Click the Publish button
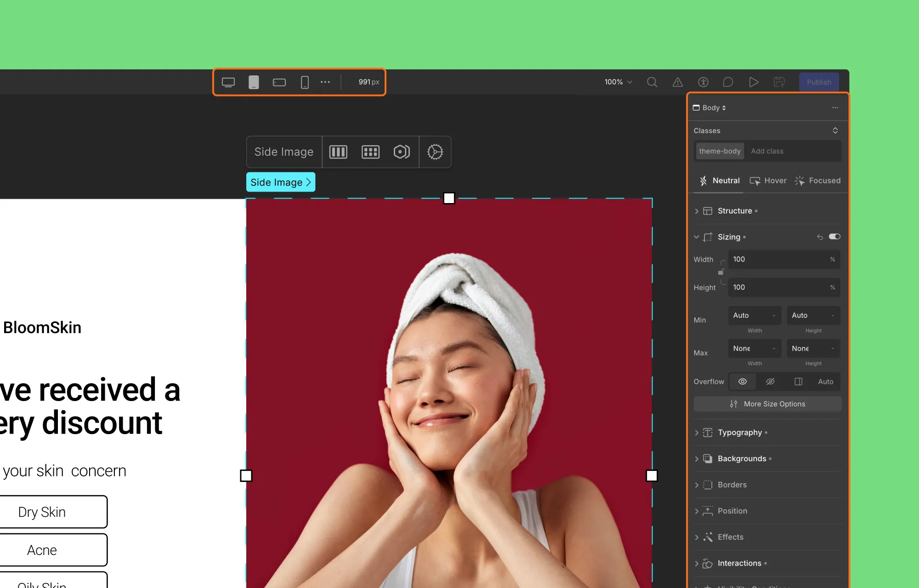Viewport: 919px width, 588px height. pos(819,82)
